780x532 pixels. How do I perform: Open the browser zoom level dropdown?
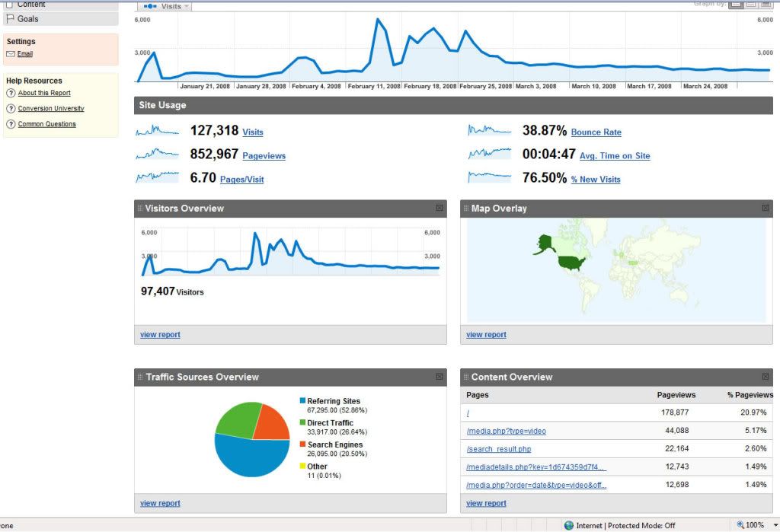click(756, 525)
